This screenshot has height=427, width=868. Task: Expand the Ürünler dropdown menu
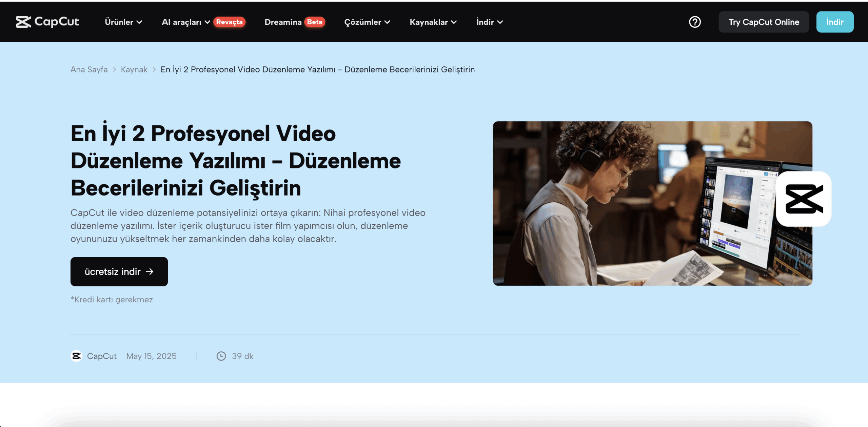point(123,22)
